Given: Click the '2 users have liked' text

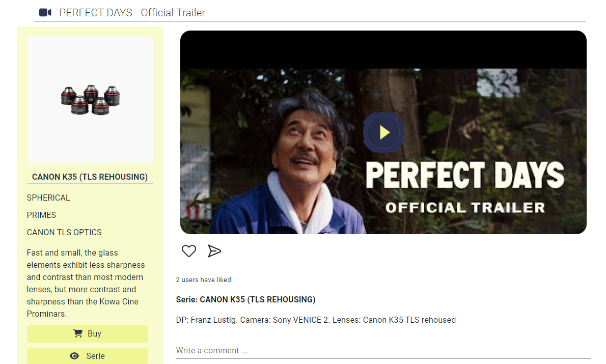Looking at the screenshot, I should pos(203,280).
